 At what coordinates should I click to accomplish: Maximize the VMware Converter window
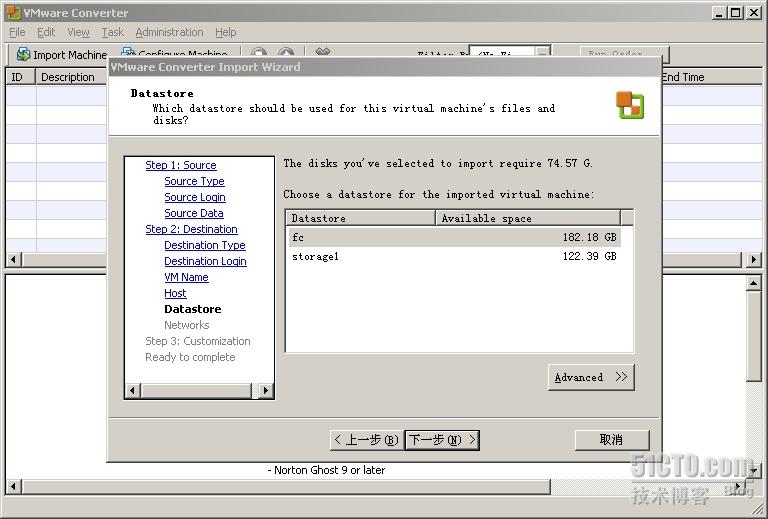pyautogui.click(x=736, y=13)
